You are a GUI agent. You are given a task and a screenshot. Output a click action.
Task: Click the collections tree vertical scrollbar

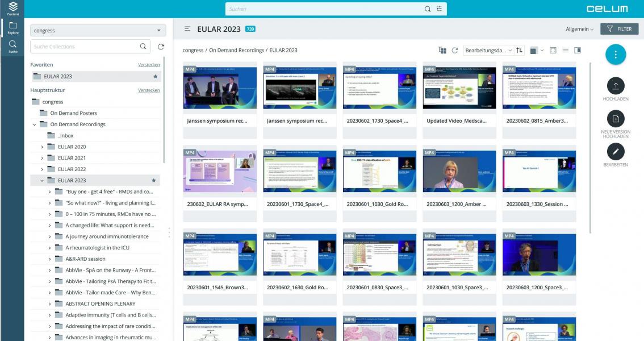click(x=164, y=111)
